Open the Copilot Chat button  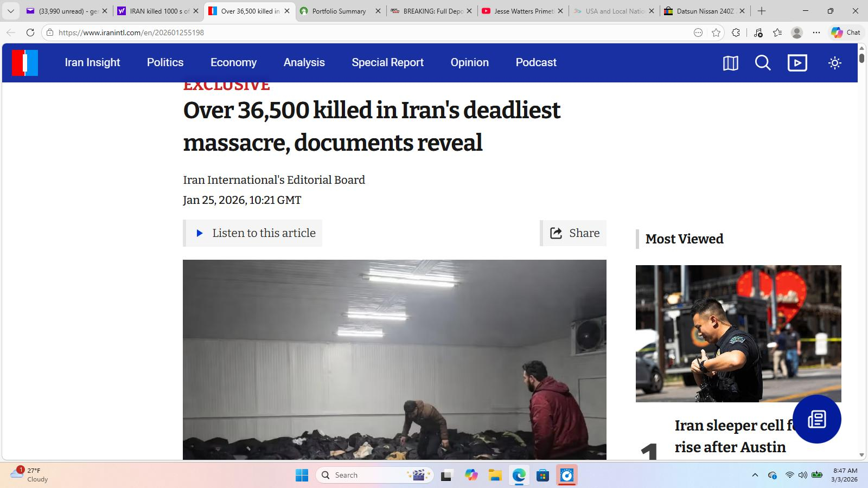pos(845,33)
